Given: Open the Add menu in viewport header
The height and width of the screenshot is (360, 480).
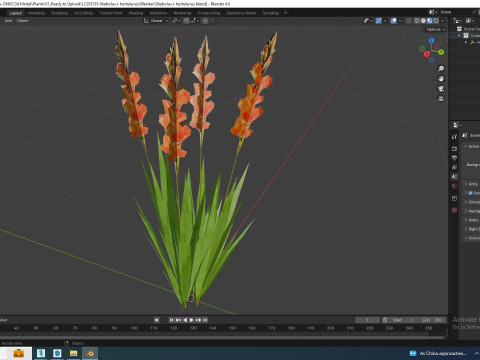Looking at the screenshot, I should tap(8, 21).
